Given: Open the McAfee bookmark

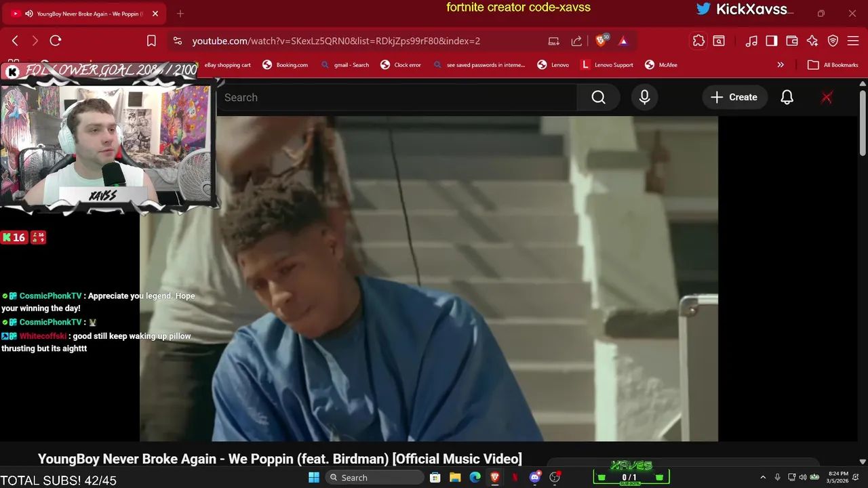Looking at the screenshot, I should pos(661,65).
